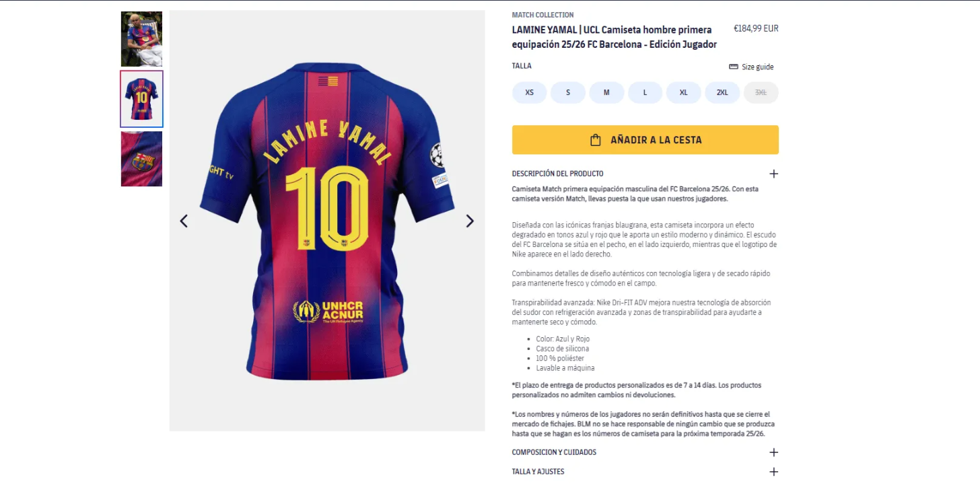This screenshot has width=980, height=490.
Task: Click the plus icon for Talla y ajustes
Action: [x=773, y=472]
